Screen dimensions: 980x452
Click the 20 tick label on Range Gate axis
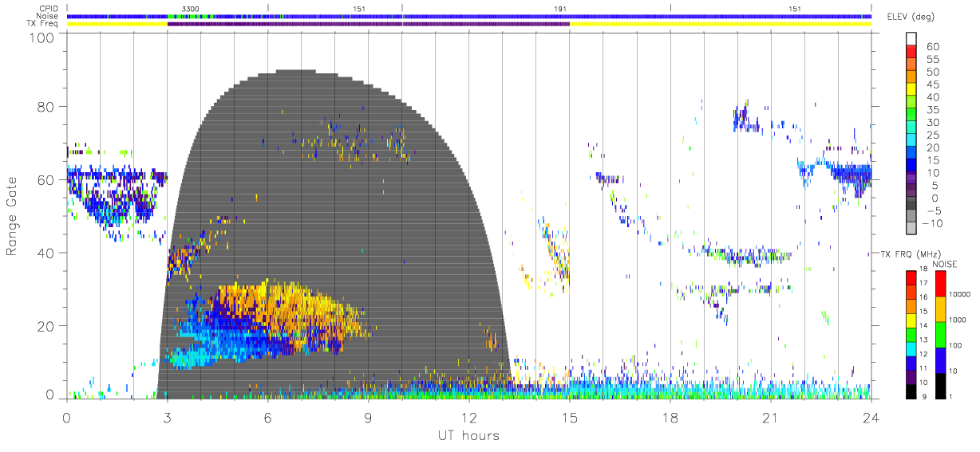point(45,325)
